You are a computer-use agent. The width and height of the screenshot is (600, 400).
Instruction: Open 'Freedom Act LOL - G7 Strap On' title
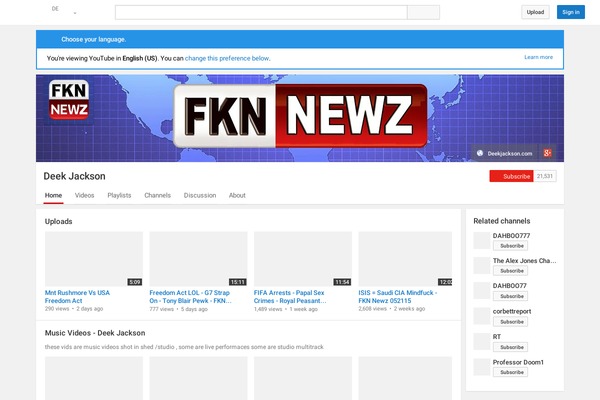[x=190, y=297]
